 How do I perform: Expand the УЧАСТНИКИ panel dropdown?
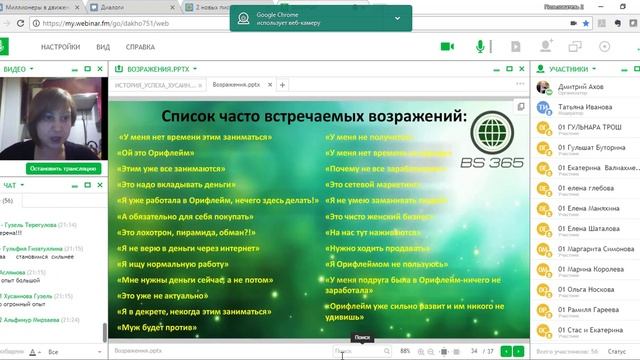594,69
